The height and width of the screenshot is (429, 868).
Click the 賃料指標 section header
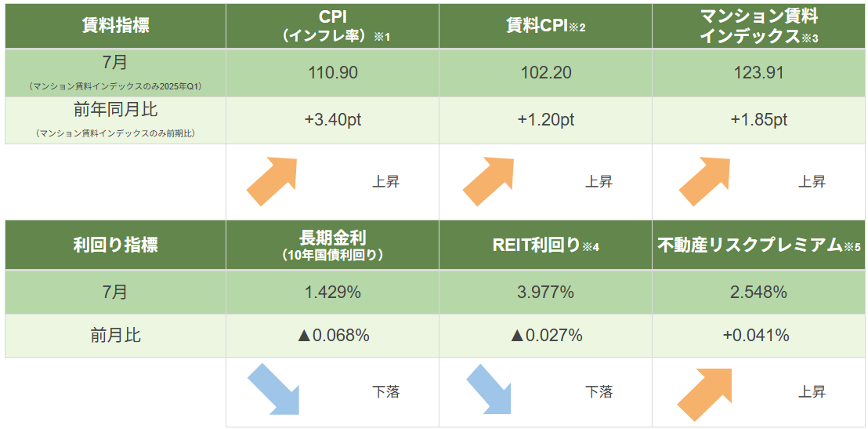(116, 27)
